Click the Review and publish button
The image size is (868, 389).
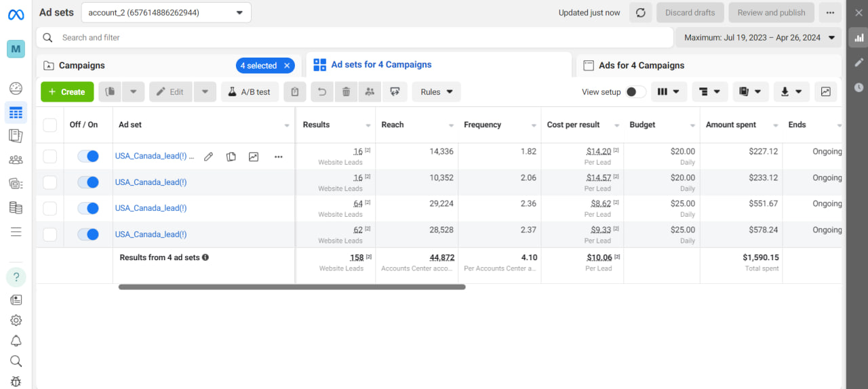[771, 12]
